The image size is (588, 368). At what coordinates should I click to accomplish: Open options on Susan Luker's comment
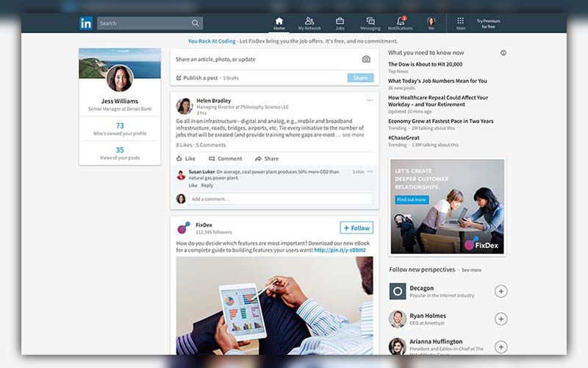(370, 171)
